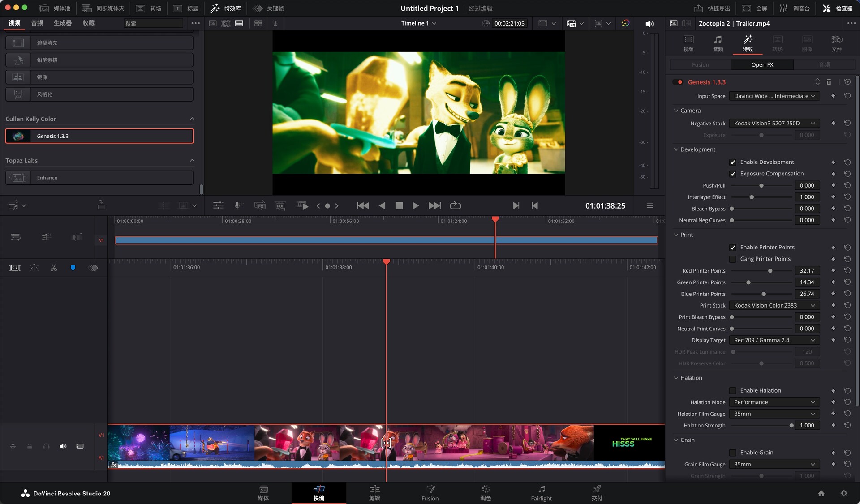The image size is (860, 504).
Task: Open the Color page
Action: (x=486, y=492)
